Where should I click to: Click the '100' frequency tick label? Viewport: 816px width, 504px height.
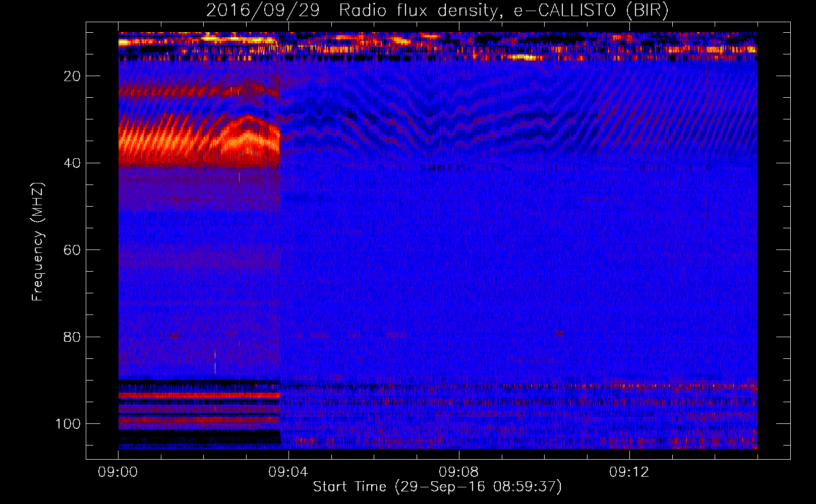point(68,424)
